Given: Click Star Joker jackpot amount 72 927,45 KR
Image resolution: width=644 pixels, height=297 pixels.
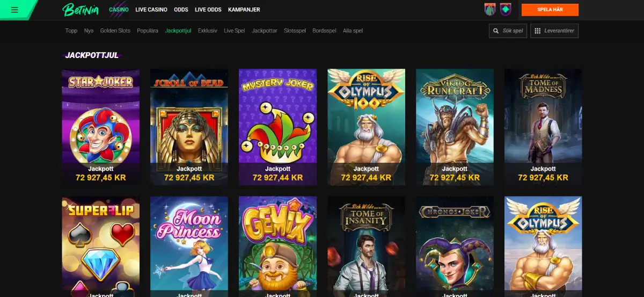Looking at the screenshot, I should click(101, 177).
